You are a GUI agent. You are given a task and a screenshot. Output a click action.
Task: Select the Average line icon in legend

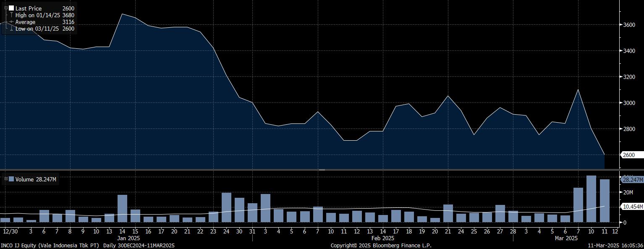(x=11, y=22)
